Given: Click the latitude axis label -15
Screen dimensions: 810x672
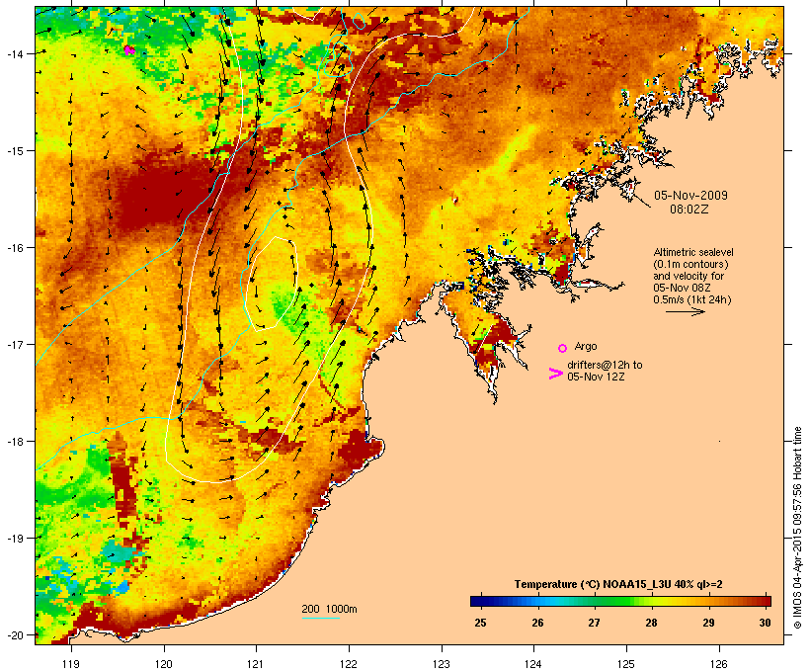Looking at the screenshot, I should 15,151.
